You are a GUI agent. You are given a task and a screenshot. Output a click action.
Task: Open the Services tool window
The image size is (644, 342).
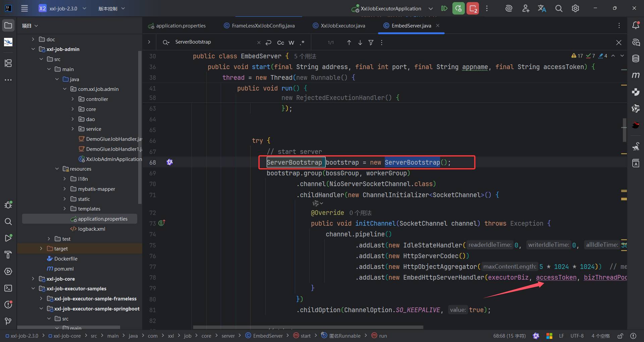click(8, 272)
